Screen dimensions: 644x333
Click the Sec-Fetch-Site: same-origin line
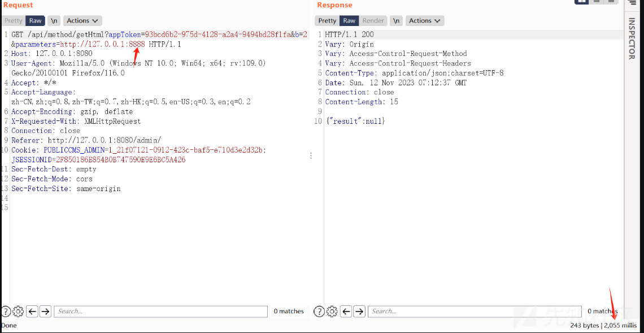tap(66, 189)
